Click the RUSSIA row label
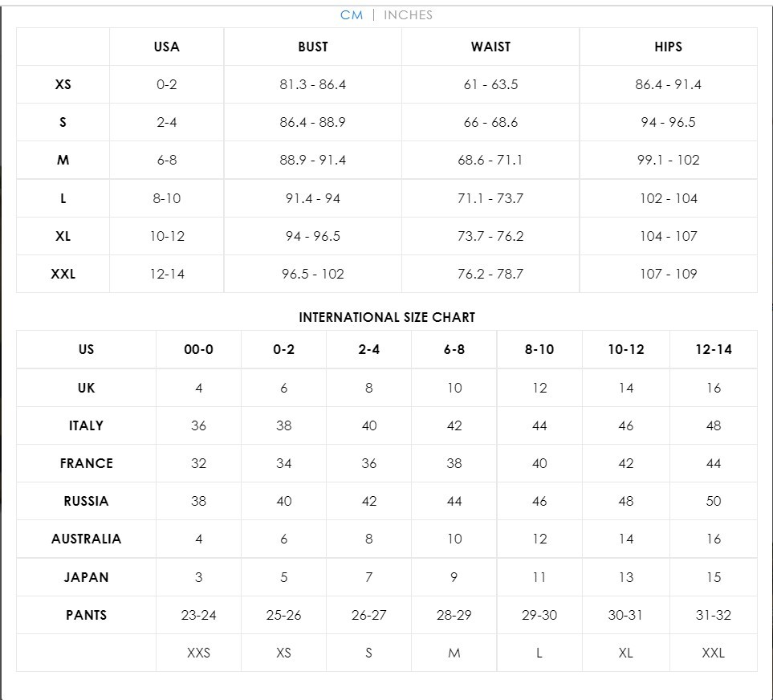The image size is (773, 700). (x=86, y=501)
